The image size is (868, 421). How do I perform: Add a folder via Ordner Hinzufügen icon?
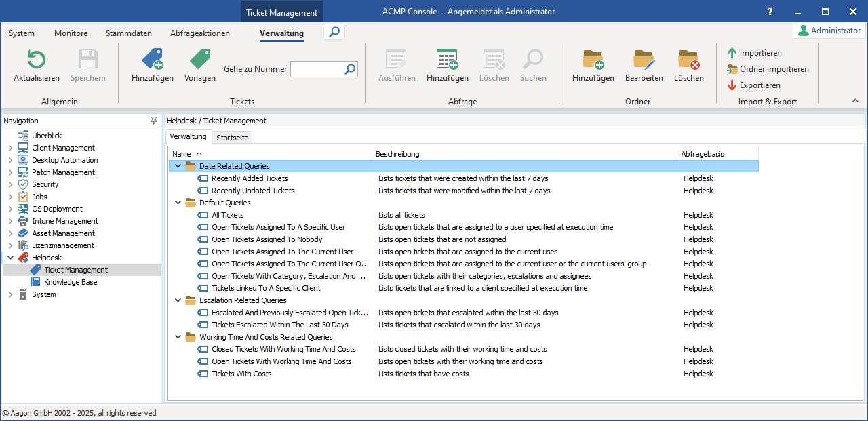click(593, 60)
